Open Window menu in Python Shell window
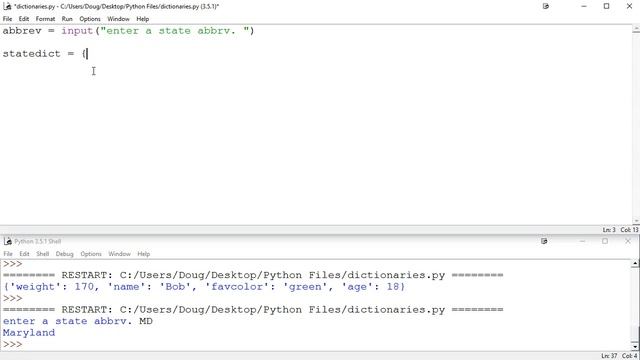Viewport: 640px width, 360px height. (119, 253)
